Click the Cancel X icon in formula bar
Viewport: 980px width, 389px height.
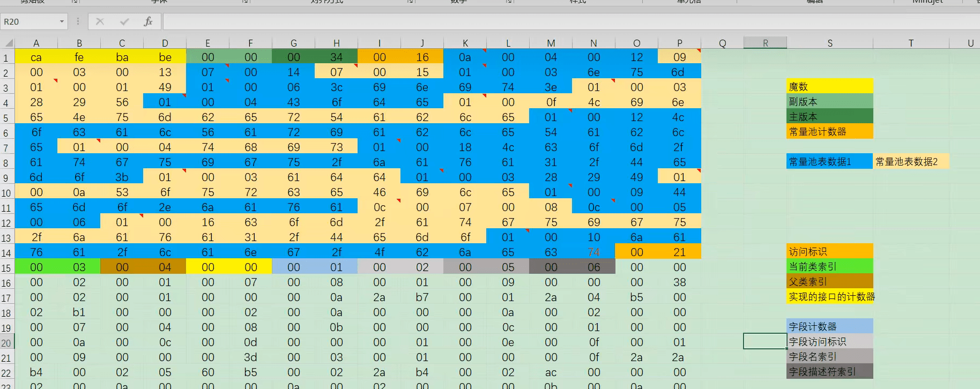pos(100,21)
